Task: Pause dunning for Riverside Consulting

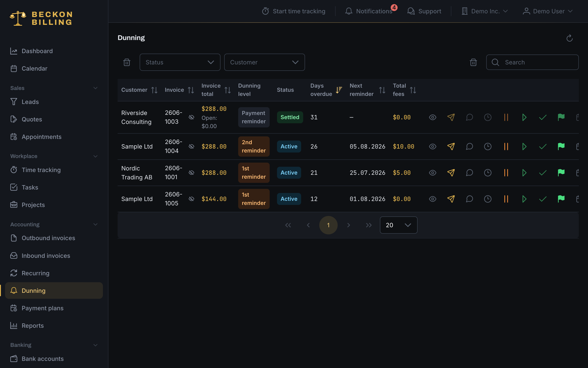Action: click(x=506, y=117)
